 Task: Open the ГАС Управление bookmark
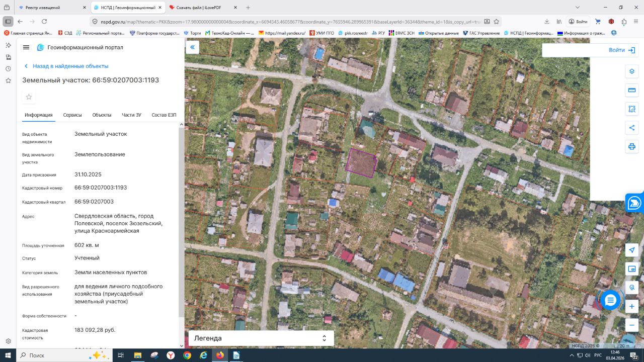(480, 33)
